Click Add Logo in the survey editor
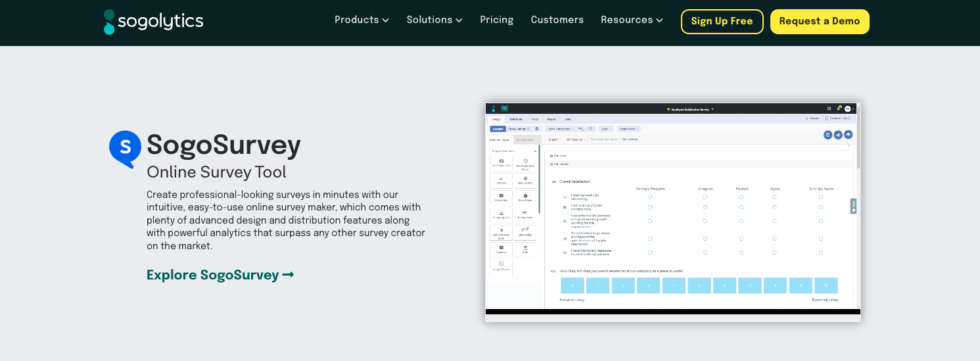Image resolution: width=980 pixels, height=361 pixels. pyautogui.click(x=559, y=156)
